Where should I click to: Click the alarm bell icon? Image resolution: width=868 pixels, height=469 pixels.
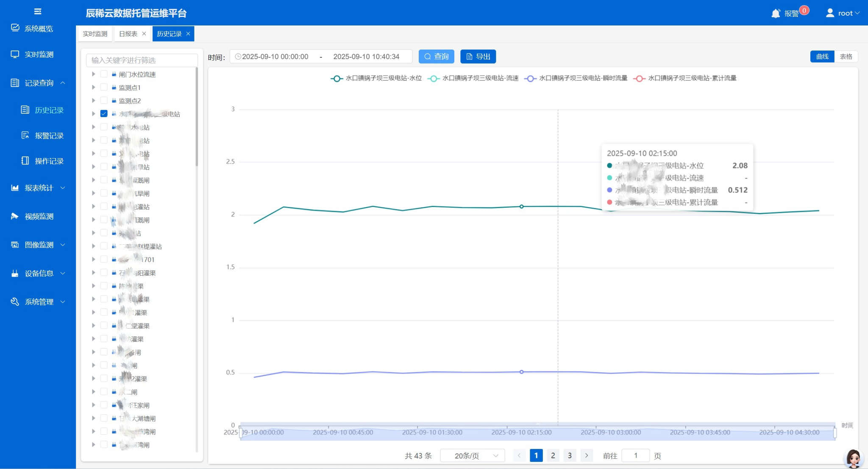click(776, 13)
